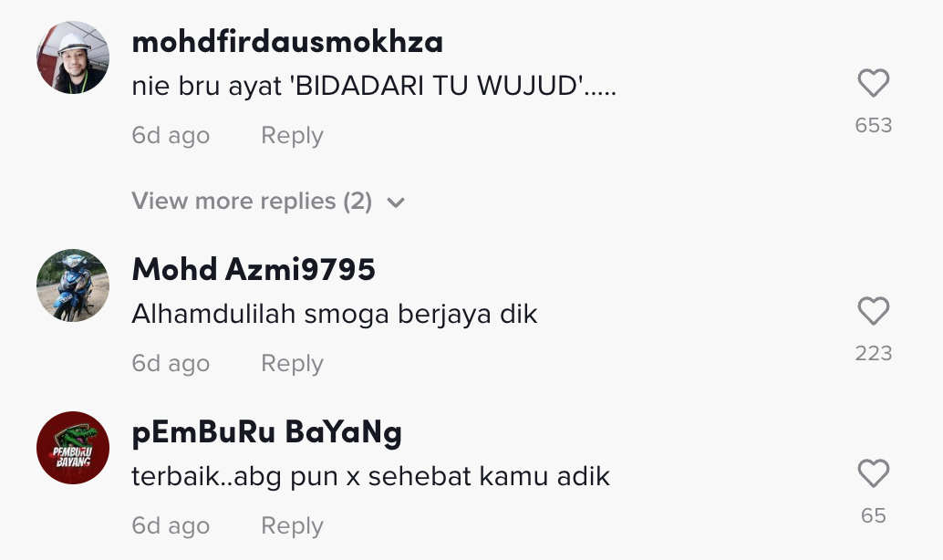Screen dimensions: 943x560
Task: Expand replies using the chevron arrow
Action: click(396, 202)
